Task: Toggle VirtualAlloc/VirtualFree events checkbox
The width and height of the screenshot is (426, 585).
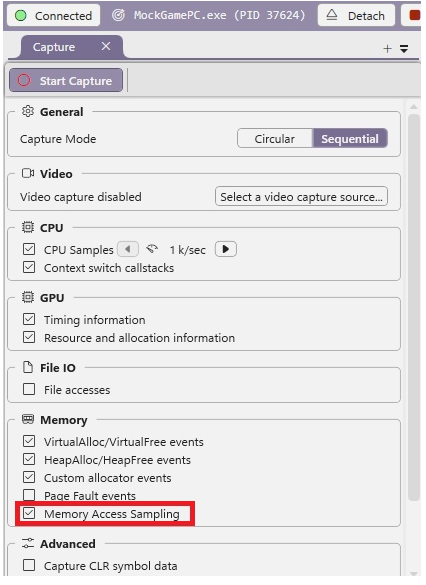Action: 29,441
